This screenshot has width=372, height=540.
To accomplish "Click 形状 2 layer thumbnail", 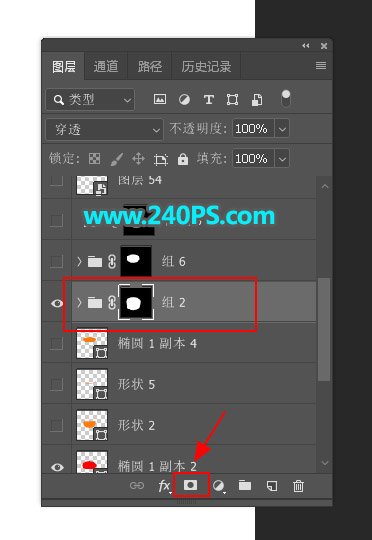I will pos(92,425).
